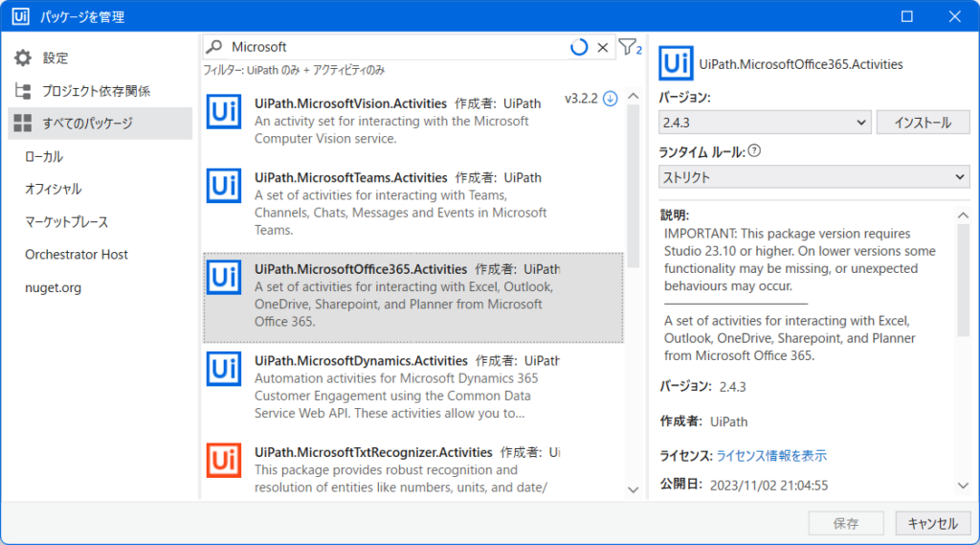
Task: Click the package list scroll down arrow
Action: (x=634, y=490)
